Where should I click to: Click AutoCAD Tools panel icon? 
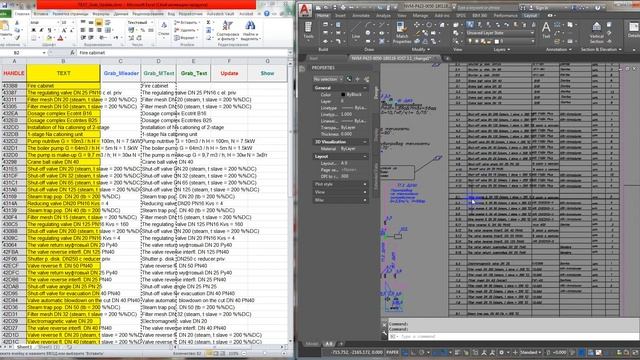(x=308, y=30)
